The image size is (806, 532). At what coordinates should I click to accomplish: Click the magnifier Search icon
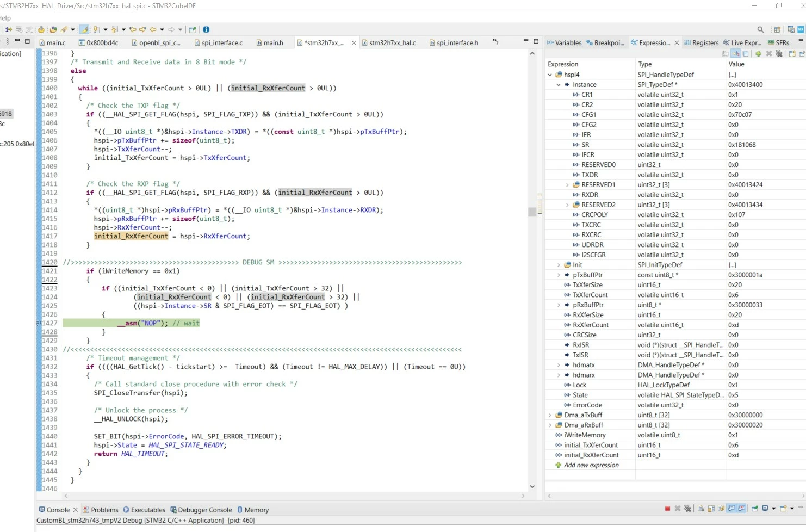pyautogui.click(x=760, y=29)
